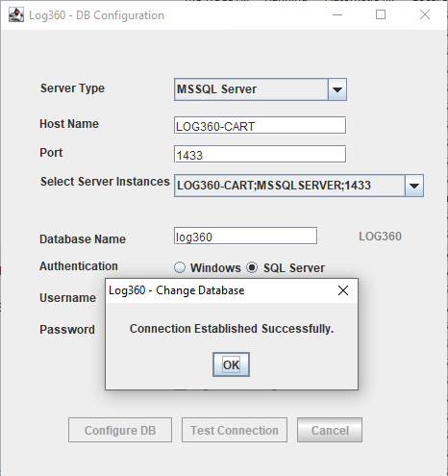The image size is (448, 476).
Task: Click the Log360 app icon in title bar
Action: 16,14
